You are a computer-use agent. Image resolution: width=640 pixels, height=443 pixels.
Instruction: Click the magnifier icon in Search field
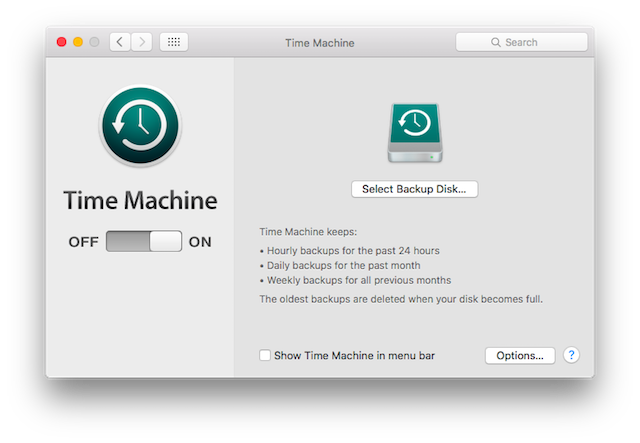[496, 42]
